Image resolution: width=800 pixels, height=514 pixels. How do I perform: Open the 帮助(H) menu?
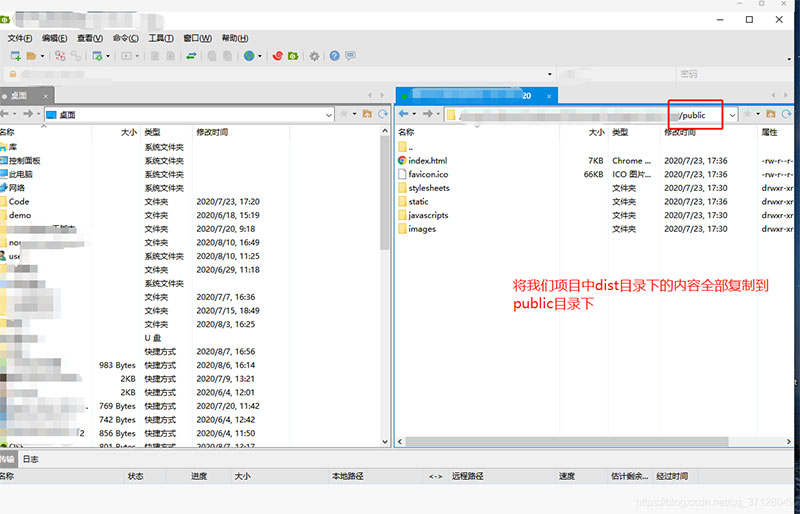click(x=235, y=38)
